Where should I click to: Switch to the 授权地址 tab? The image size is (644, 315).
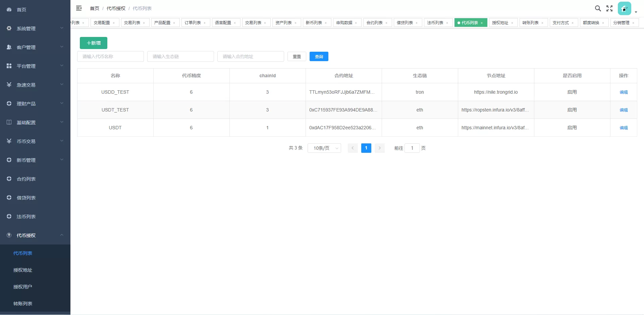tap(500, 22)
